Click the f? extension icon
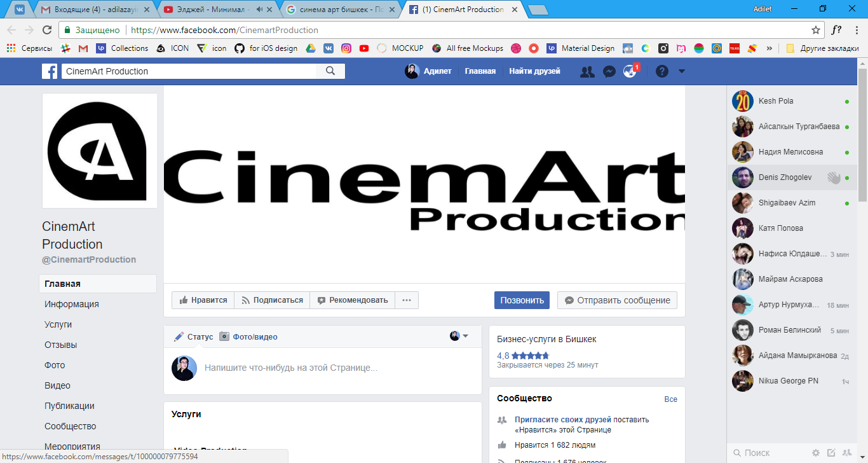Viewport: 868px width, 463px height. pyautogui.click(x=837, y=30)
